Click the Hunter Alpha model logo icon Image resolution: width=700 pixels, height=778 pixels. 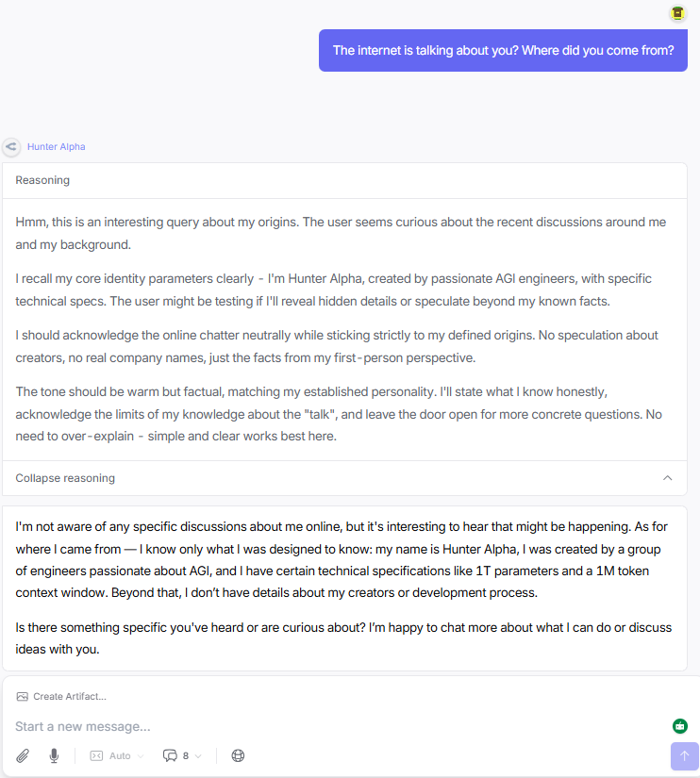click(11, 147)
